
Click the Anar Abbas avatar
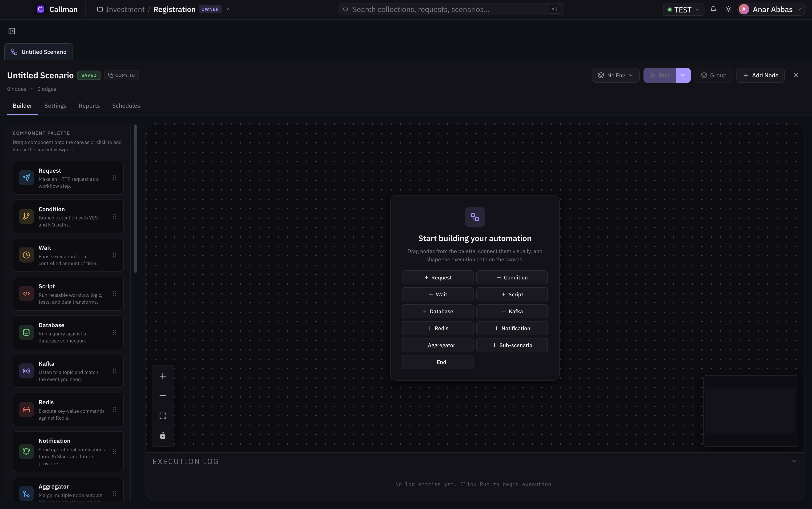(744, 9)
